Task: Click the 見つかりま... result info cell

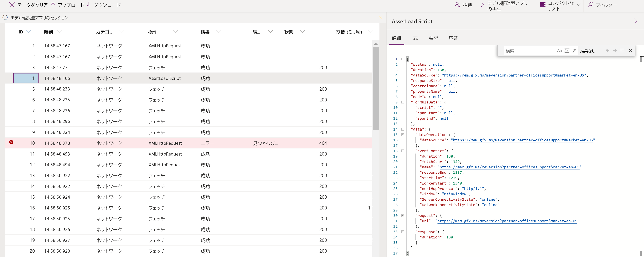Action: click(x=266, y=143)
